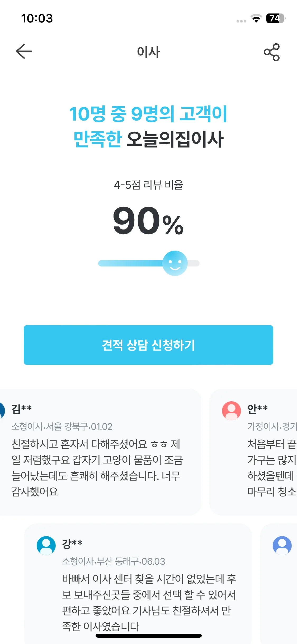Open the share icon
Screen dimensions: 297x644
pos(272,52)
